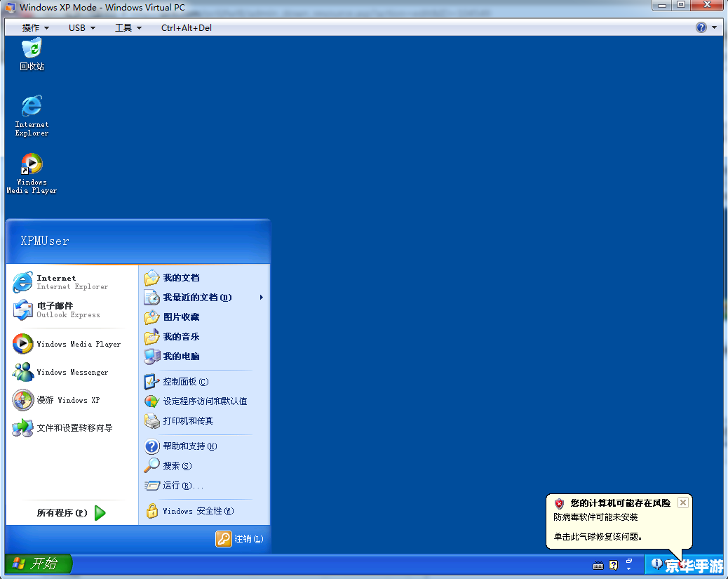Click the 运行 run icon

tap(151, 486)
